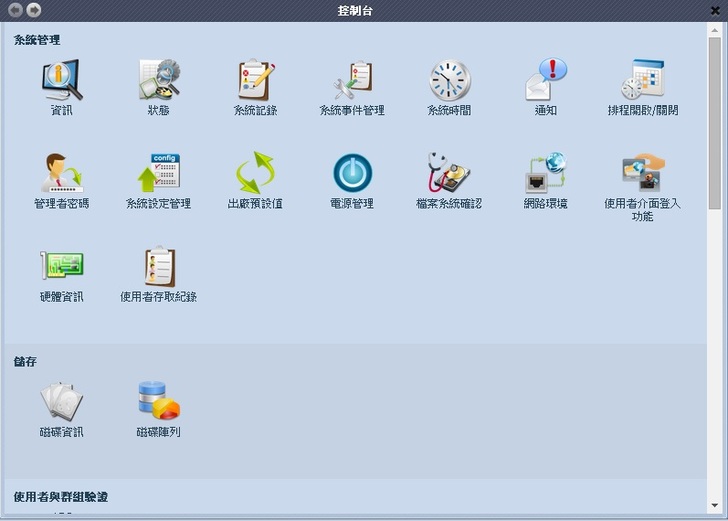Open 電源管理 power icon
728x521 pixels.
point(352,173)
